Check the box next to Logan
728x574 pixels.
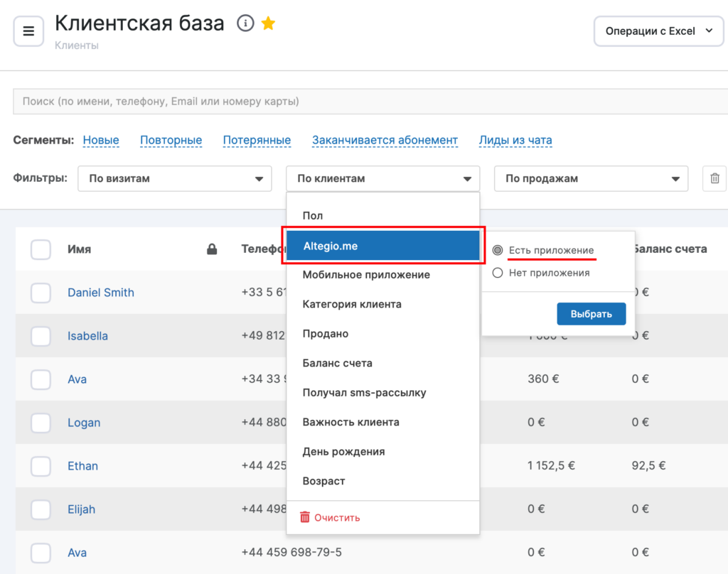[41, 423]
